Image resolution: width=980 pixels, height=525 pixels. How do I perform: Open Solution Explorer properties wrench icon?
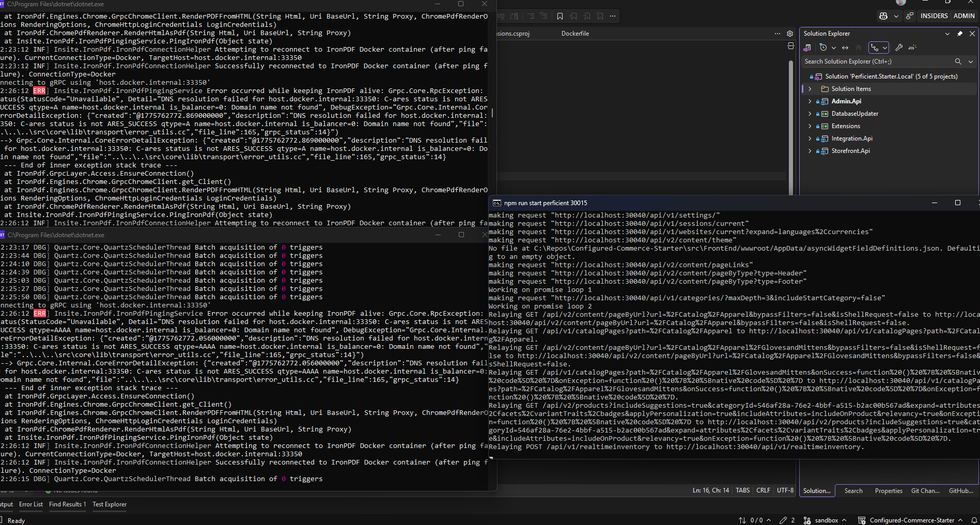coord(899,48)
